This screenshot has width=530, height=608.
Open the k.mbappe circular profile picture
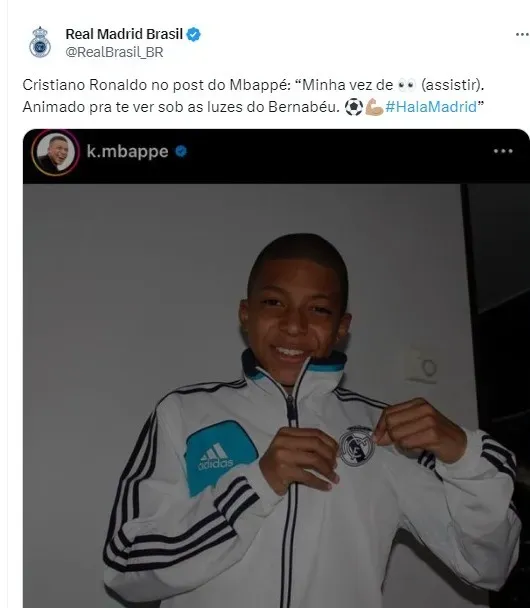tap(55, 152)
